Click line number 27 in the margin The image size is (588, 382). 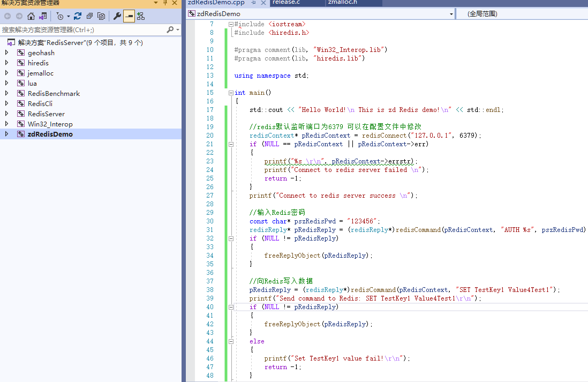[209, 196]
